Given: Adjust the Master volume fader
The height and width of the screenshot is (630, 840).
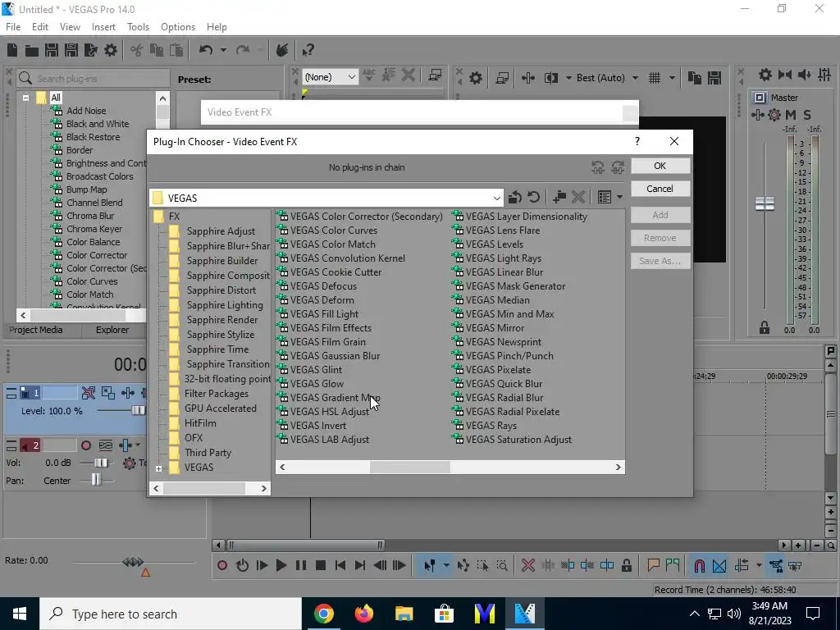Looking at the screenshot, I should [765, 203].
